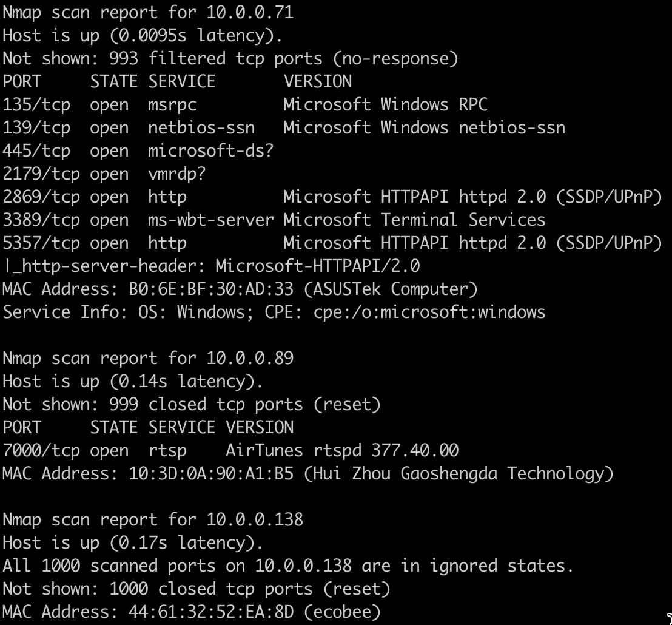The height and width of the screenshot is (625, 672).
Task: Click Microsoft Terminal Services version text
Action: pos(414,220)
